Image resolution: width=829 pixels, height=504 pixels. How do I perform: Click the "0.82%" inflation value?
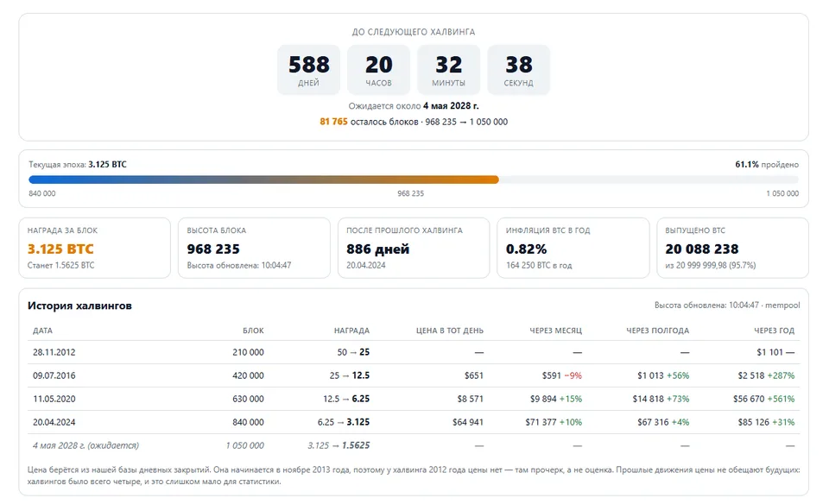[526, 249]
